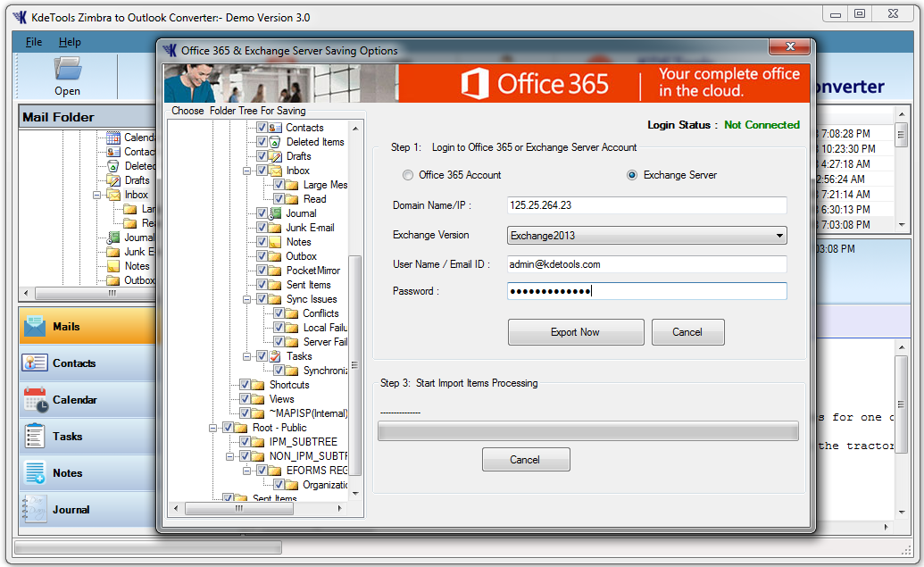
Task: Click the Deleted Items recycle icon in the saving tree
Action: point(275,142)
